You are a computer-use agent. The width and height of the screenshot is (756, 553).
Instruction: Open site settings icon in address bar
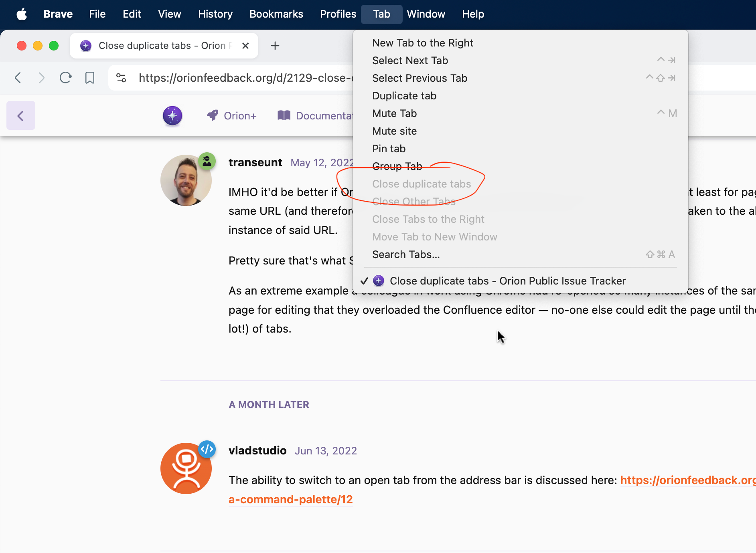pos(121,78)
